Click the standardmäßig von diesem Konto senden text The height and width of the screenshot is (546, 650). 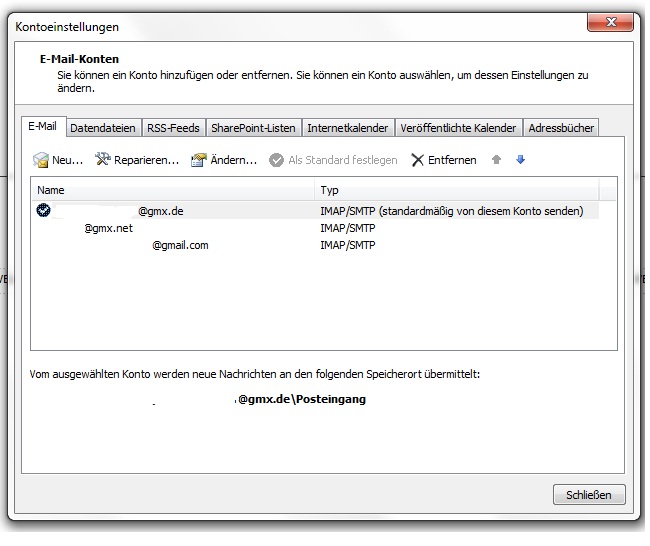click(x=481, y=211)
